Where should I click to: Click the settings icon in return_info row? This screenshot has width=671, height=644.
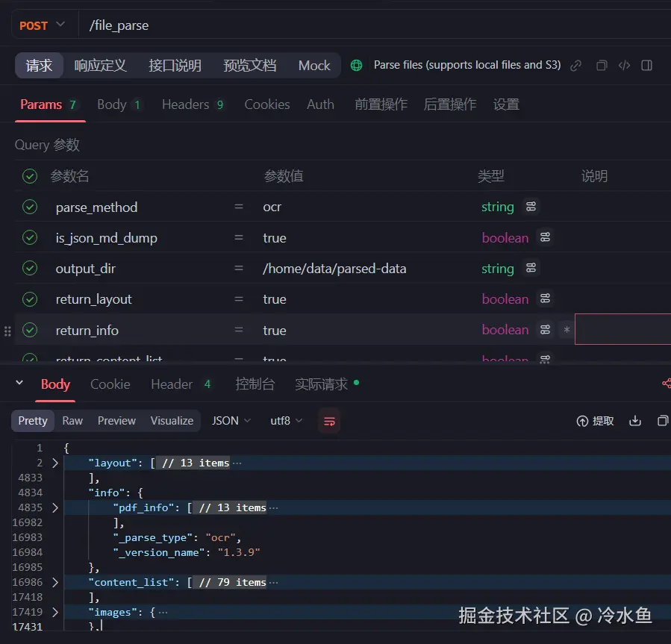point(545,330)
